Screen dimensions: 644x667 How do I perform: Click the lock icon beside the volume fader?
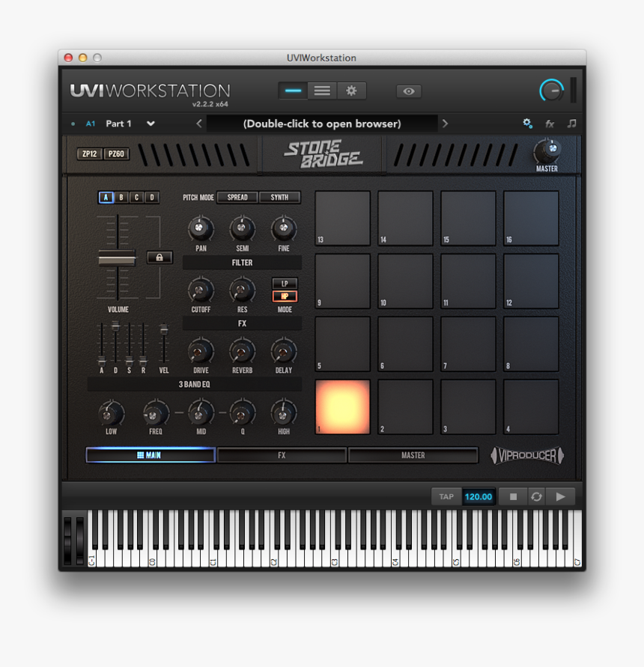click(x=160, y=257)
